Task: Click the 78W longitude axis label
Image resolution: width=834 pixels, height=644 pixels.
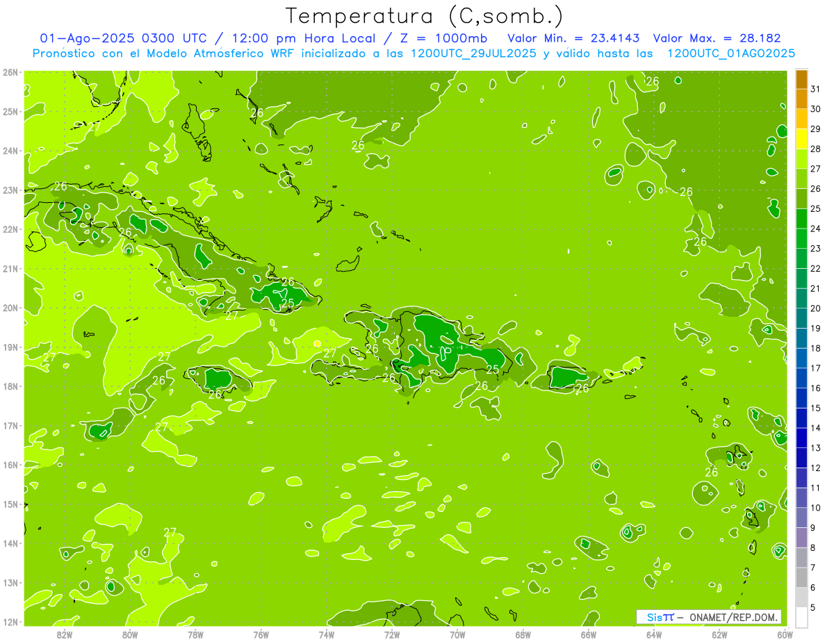Action: (x=195, y=634)
